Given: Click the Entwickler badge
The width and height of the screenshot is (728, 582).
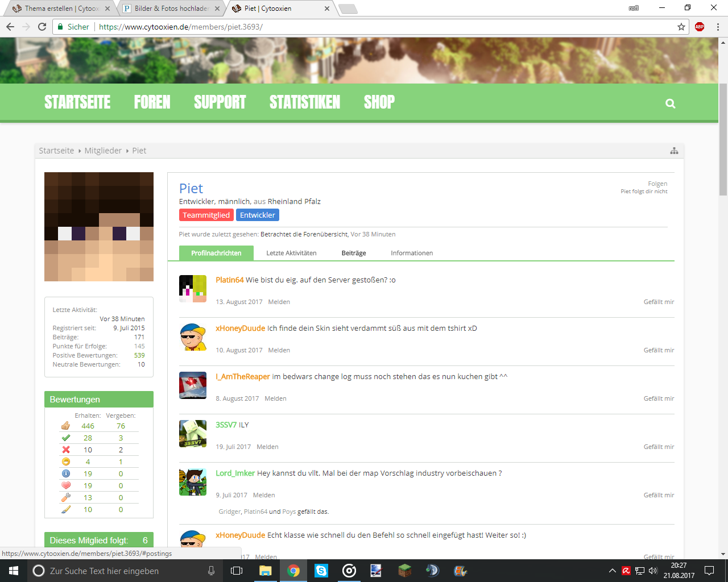Looking at the screenshot, I should click(258, 215).
